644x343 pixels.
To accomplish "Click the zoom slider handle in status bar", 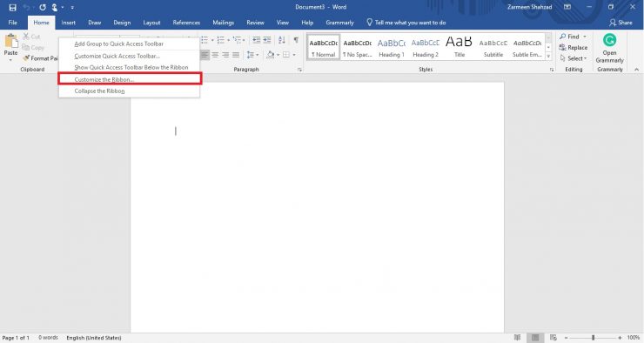I will click(593, 338).
